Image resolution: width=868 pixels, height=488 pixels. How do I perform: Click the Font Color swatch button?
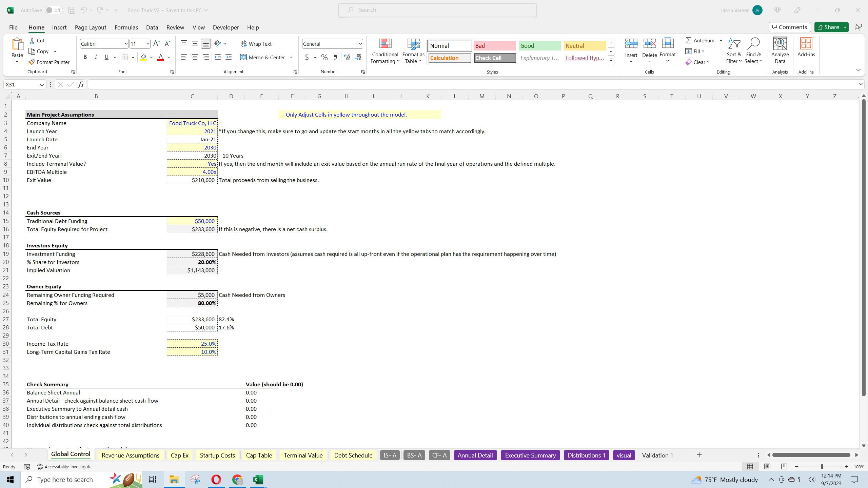click(161, 57)
